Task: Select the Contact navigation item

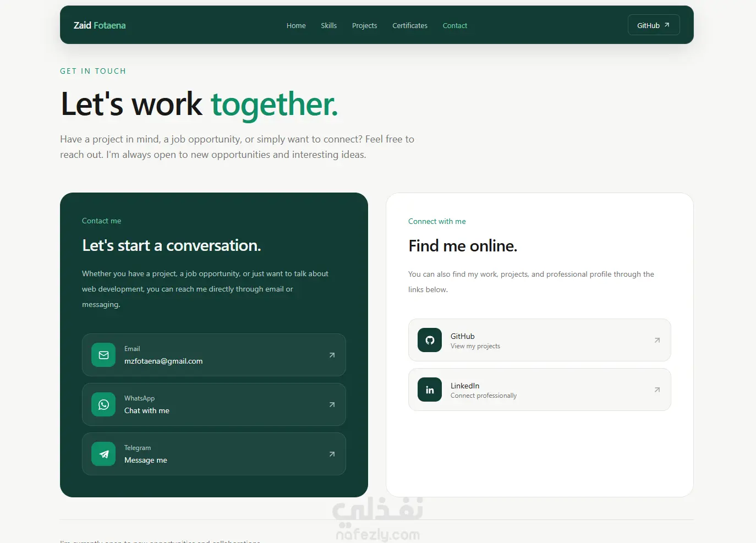Action: 455,25
